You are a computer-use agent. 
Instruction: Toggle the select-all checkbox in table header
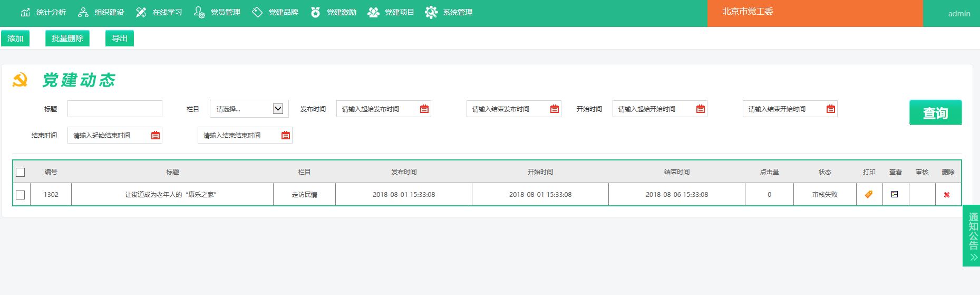click(x=21, y=172)
